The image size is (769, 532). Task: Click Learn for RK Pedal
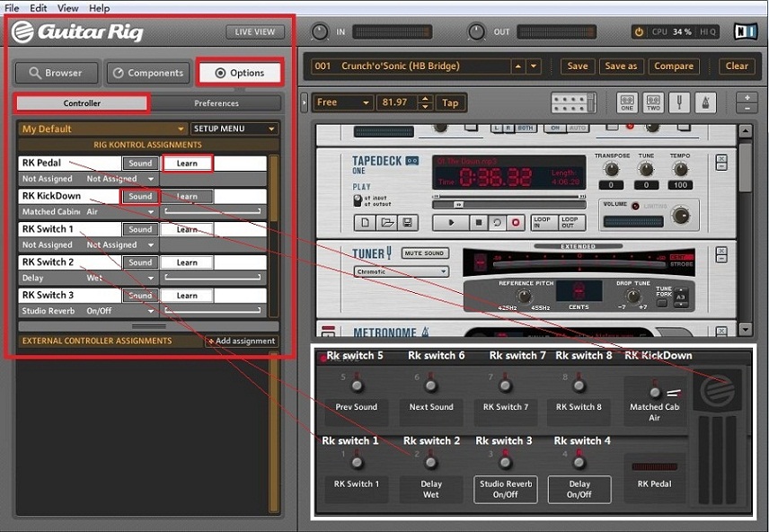pyautogui.click(x=187, y=164)
